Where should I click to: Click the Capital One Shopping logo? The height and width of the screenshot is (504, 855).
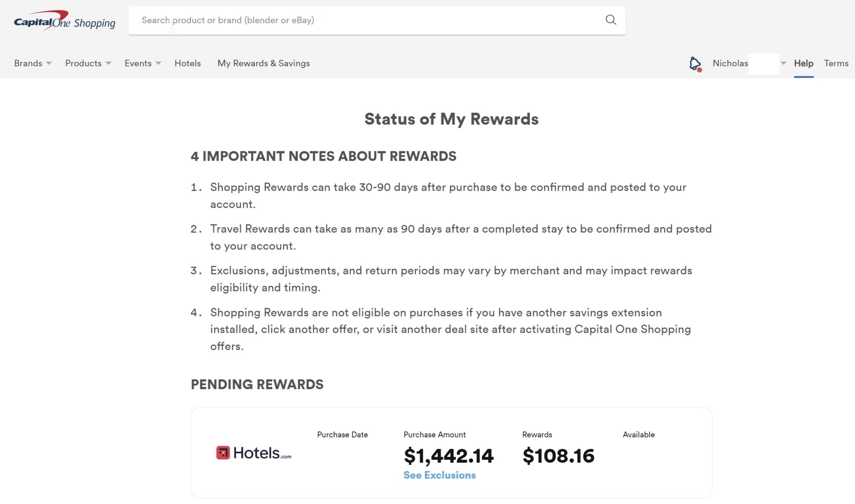click(x=65, y=20)
